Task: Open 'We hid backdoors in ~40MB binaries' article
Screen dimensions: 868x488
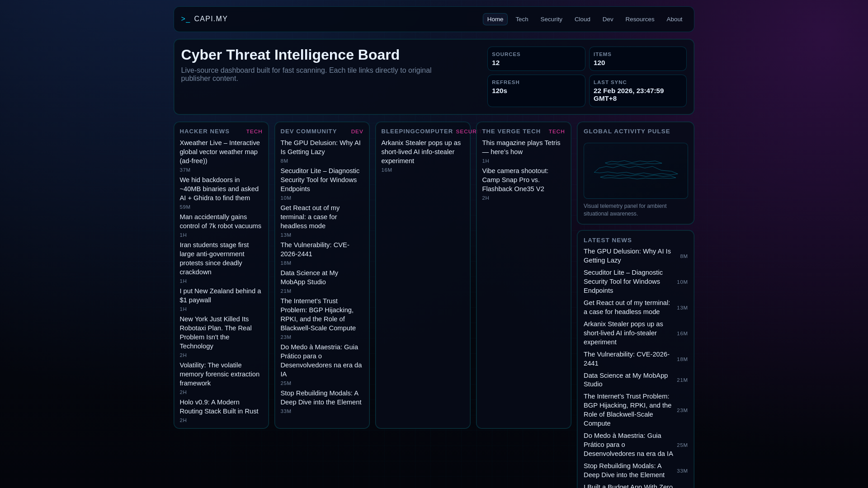Action: pos(221,189)
